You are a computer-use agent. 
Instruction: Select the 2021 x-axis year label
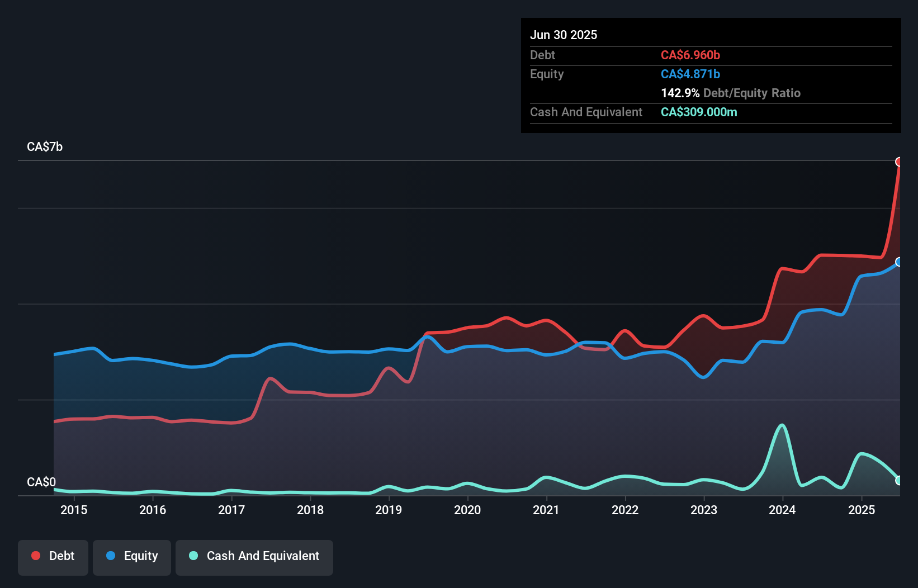click(546, 510)
